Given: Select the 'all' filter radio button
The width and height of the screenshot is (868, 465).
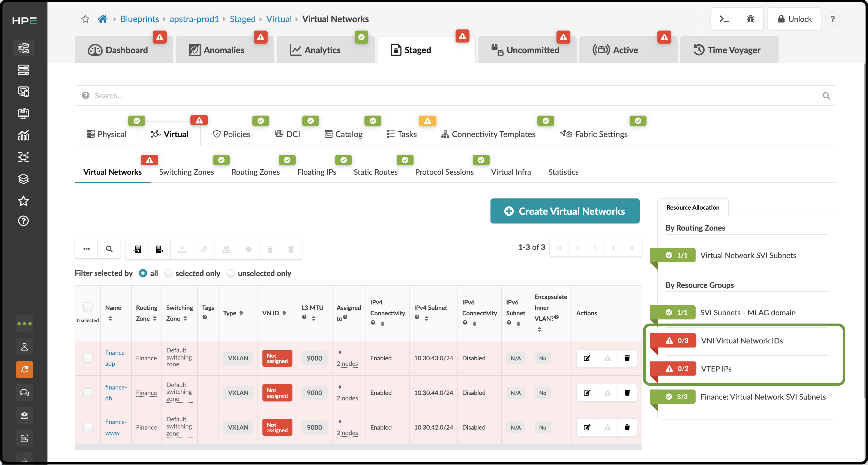Looking at the screenshot, I should [143, 273].
